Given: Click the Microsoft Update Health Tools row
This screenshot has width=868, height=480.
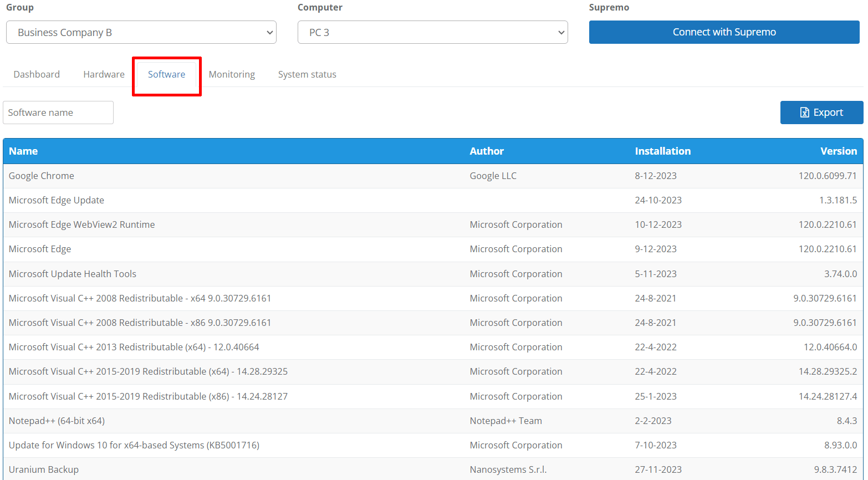Looking at the screenshot, I should [x=73, y=274].
